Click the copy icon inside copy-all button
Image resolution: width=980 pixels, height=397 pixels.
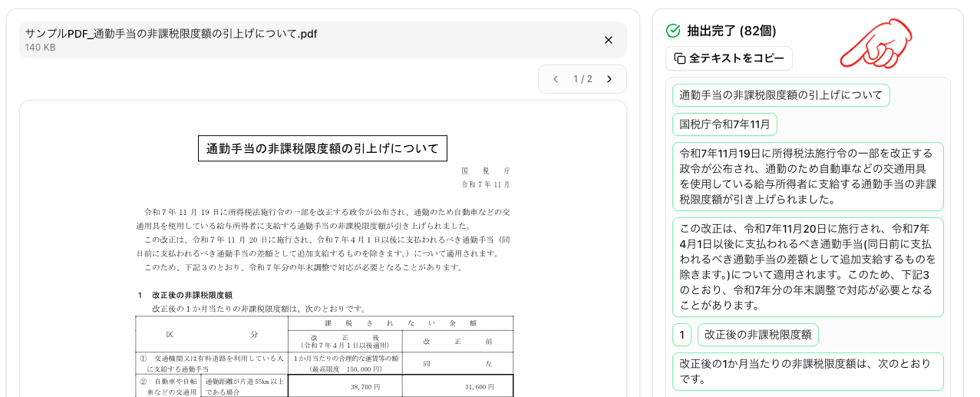coord(679,58)
